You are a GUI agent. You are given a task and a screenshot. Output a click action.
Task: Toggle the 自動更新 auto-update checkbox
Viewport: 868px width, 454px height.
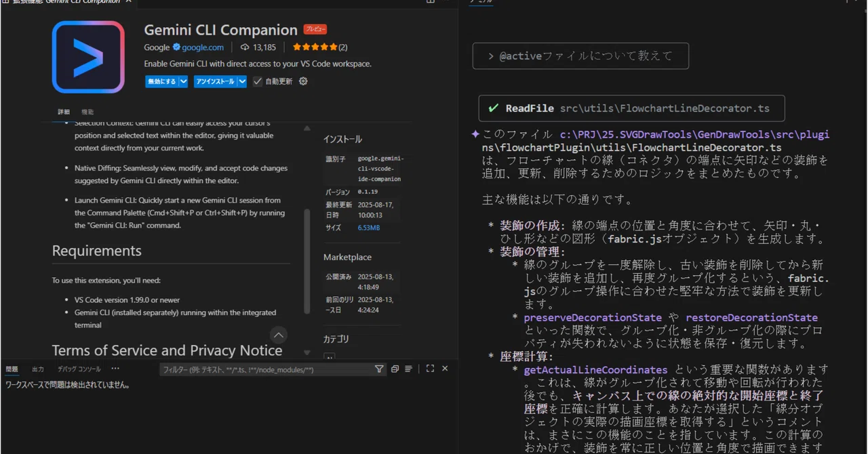(258, 81)
